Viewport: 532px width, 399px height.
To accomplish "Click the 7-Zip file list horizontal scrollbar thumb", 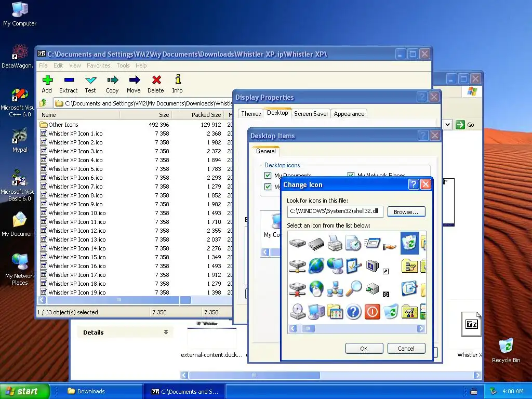I will point(118,300).
